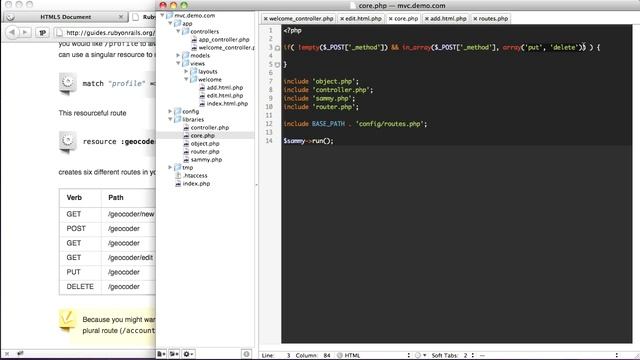
Task: Expand the tmp folder triangle
Action: [170, 167]
